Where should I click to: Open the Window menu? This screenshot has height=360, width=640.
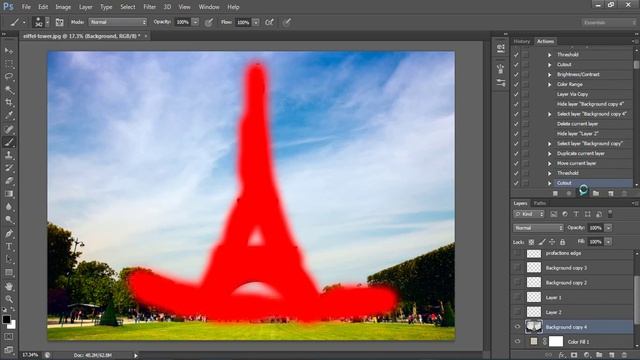(x=209, y=7)
